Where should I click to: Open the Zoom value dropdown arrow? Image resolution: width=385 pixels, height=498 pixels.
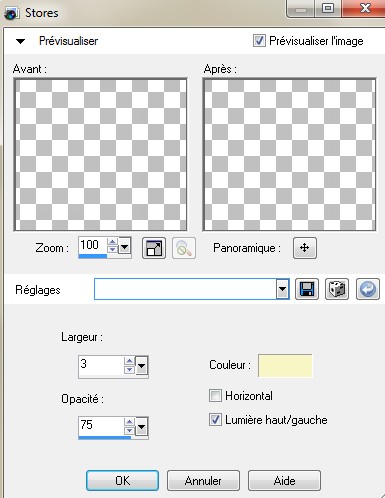125,247
